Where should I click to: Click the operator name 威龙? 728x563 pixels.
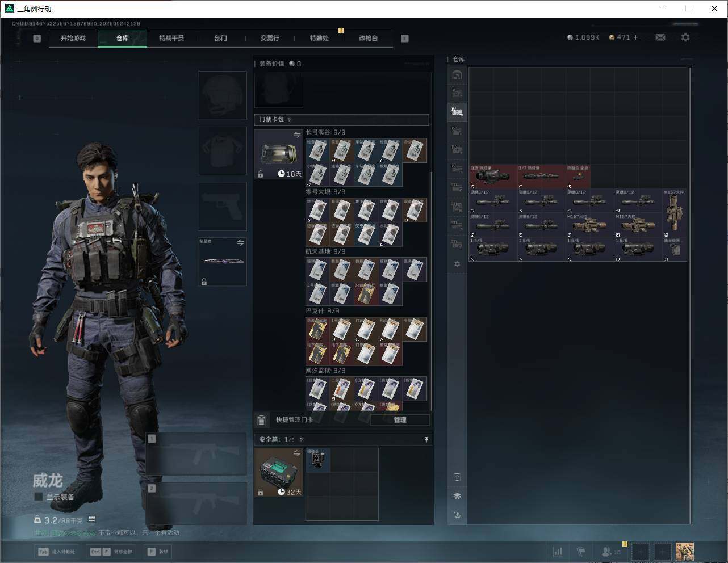tap(47, 481)
